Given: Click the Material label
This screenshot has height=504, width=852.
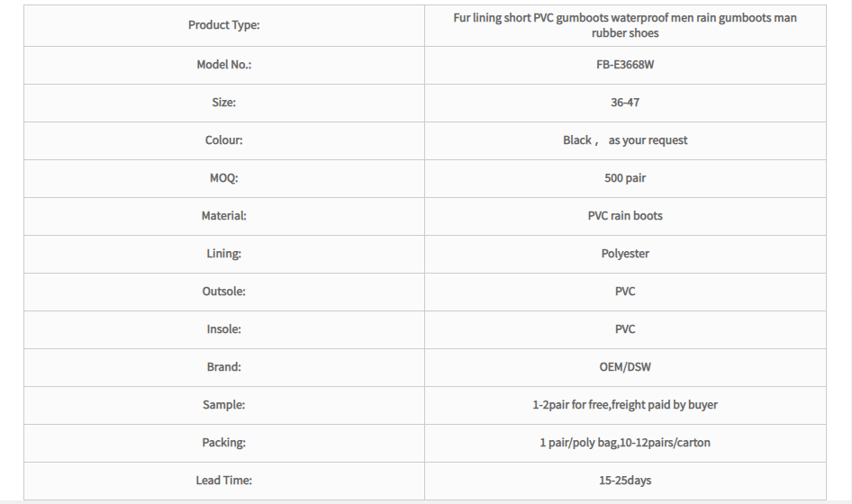Looking at the screenshot, I should point(224,216).
